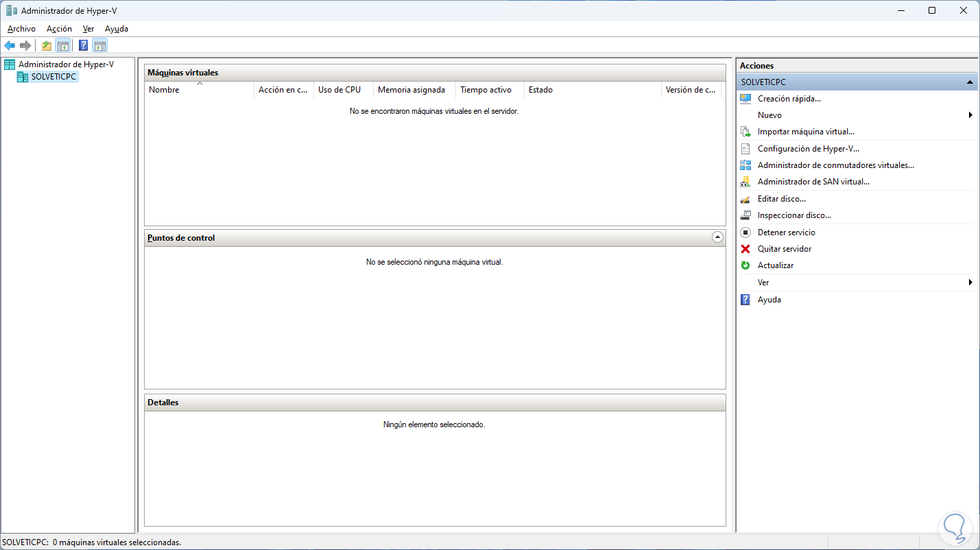Screen dimensions: 980x550
Task: Click the Administrador de conmutadores virtuales icon
Action: click(745, 165)
